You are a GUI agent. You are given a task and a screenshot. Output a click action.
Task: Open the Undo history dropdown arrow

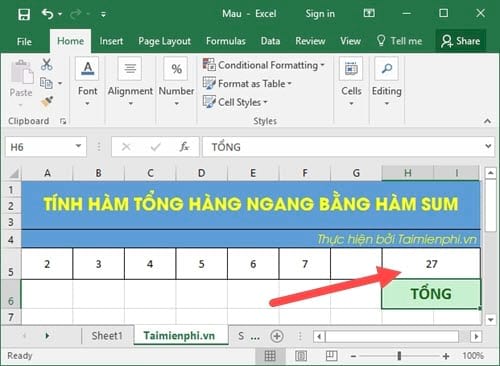pyautogui.click(x=60, y=14)
